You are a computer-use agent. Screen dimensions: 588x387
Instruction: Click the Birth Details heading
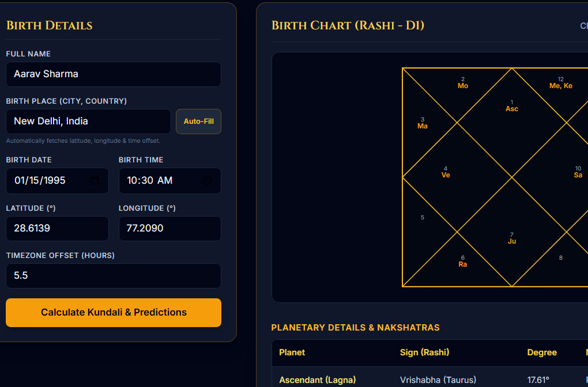tap(50, 25)
